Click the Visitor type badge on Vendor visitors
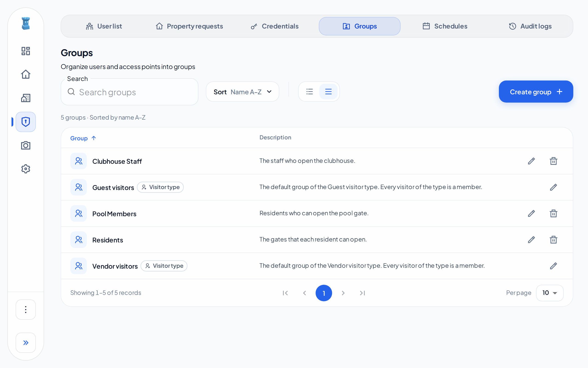 pos(164,266)
